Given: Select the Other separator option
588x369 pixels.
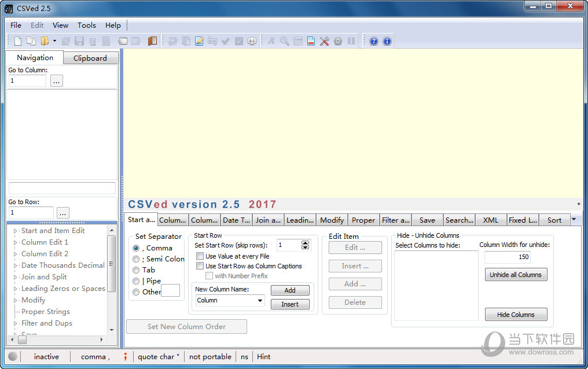Looking at the screenshot, I should 136,292.
